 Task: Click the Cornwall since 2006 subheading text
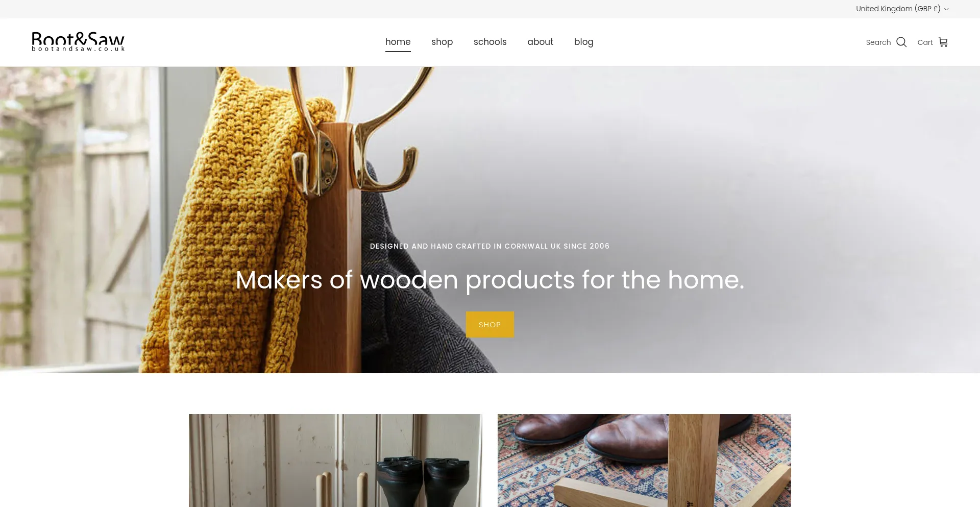[489, 246]
